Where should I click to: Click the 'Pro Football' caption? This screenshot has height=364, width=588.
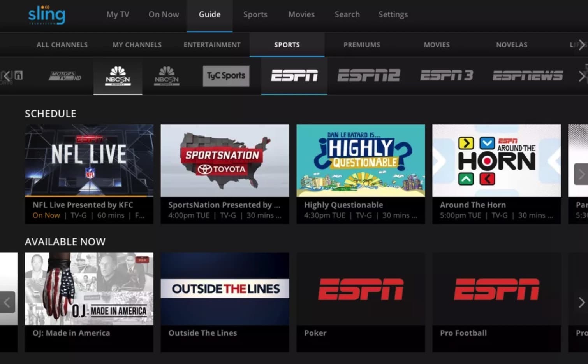463,333
